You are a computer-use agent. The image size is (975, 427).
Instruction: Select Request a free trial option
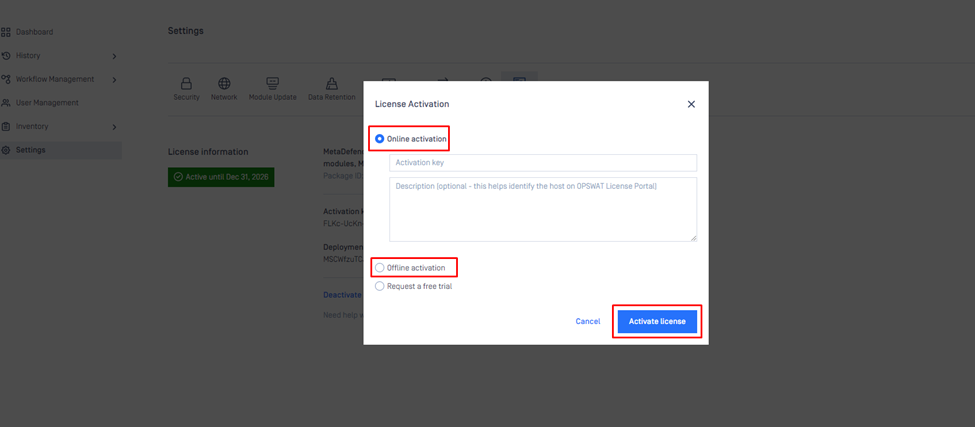pyautogui.click(x=379, y=287)
